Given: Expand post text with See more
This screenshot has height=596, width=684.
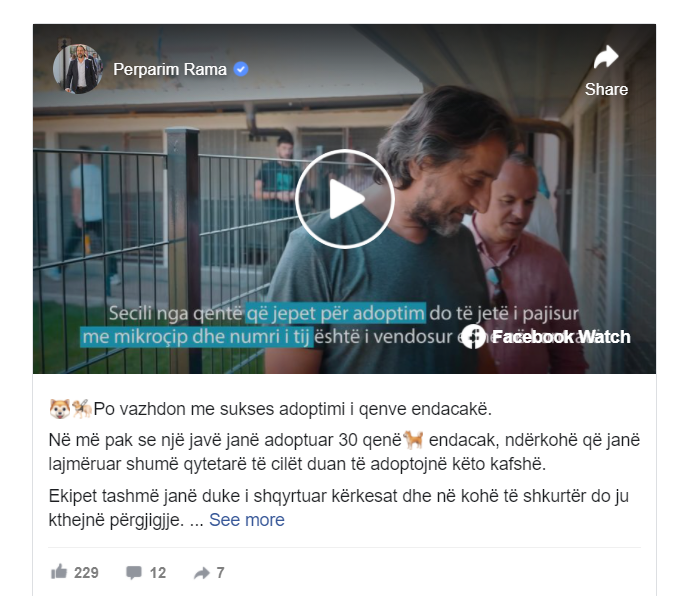Looking at the screenshot, I should click(246, 520).
